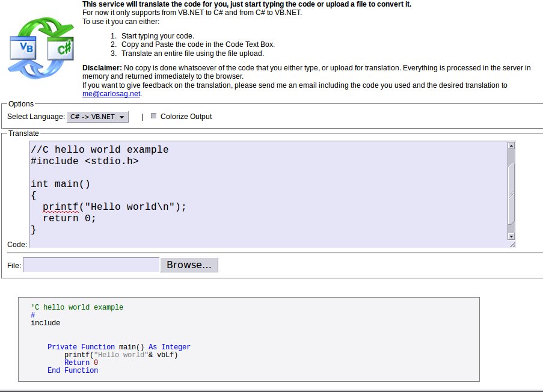Click the code textarea vertical scrollbar thumb
543x392 pixels.
pos(511,194)
